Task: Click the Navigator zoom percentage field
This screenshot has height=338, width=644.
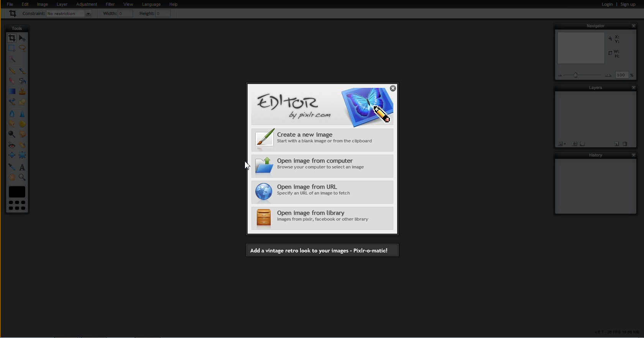Action: coord(621,75)
